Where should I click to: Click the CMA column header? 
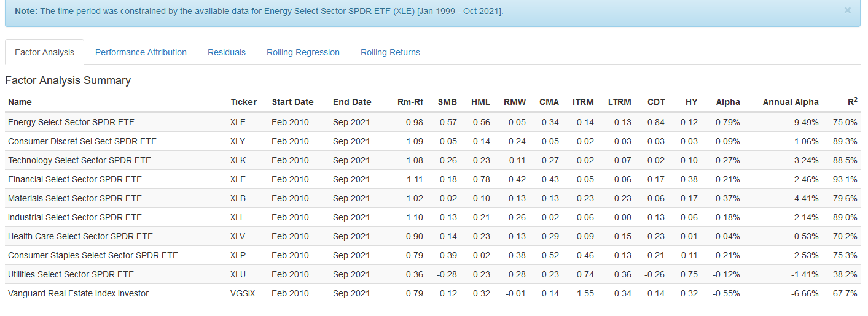pos(549,102)
